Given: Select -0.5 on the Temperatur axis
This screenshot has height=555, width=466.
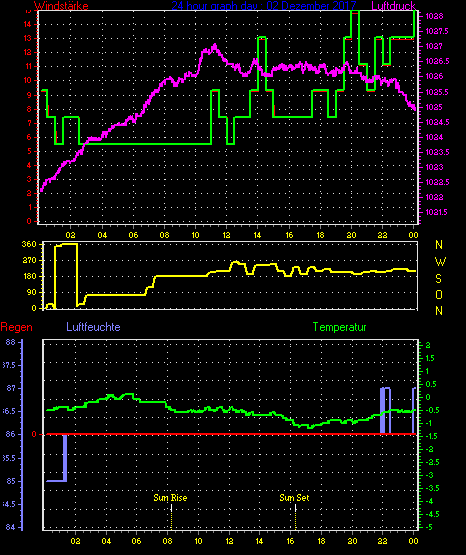Looking at the screenshot, I should (x=431, y=410).
